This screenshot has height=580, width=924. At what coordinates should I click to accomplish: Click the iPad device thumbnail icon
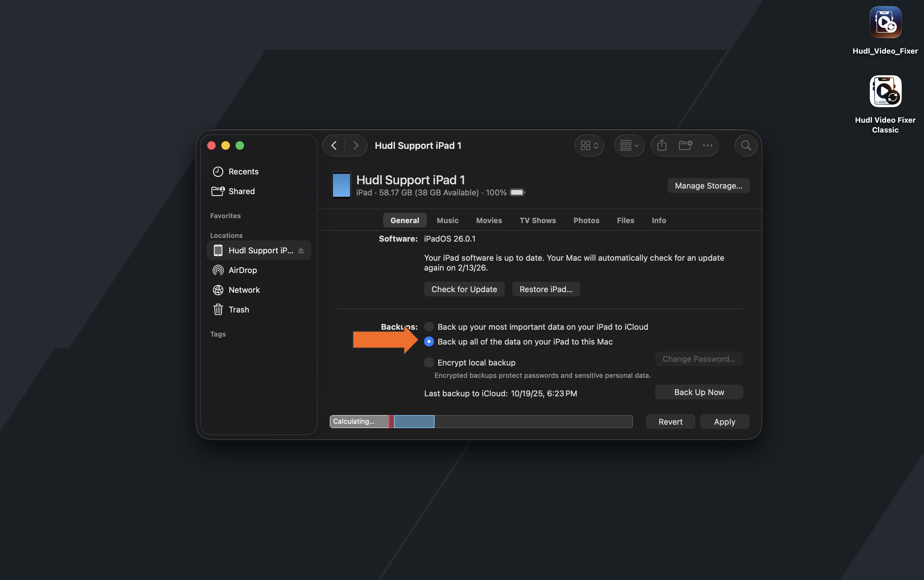(341, 185)
